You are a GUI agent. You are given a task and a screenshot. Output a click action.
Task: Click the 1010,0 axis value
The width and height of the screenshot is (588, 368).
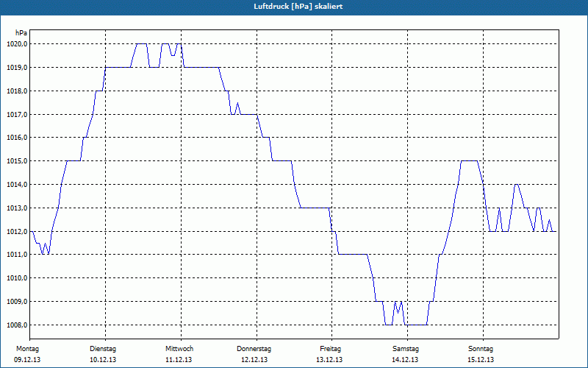pos(17,278)
